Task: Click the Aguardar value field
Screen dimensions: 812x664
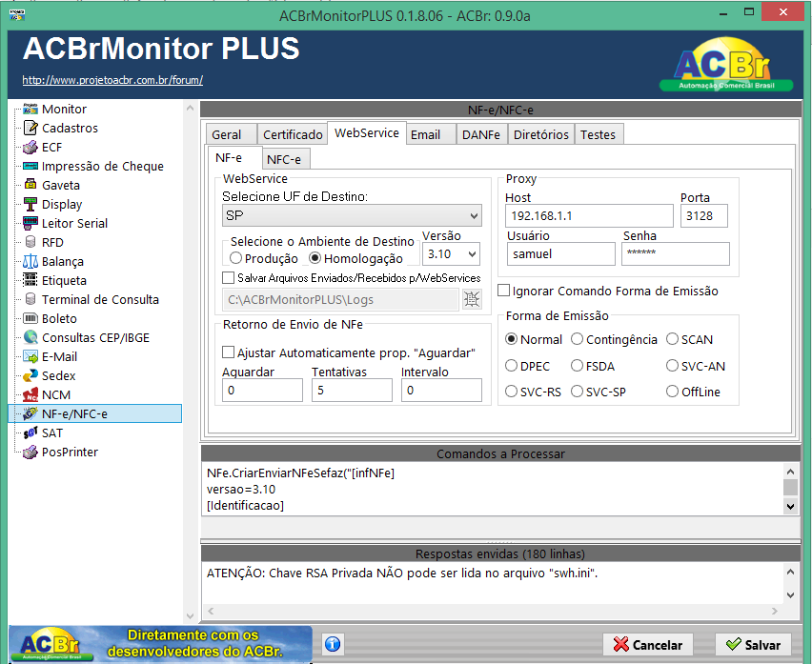Action: (262, 391)
